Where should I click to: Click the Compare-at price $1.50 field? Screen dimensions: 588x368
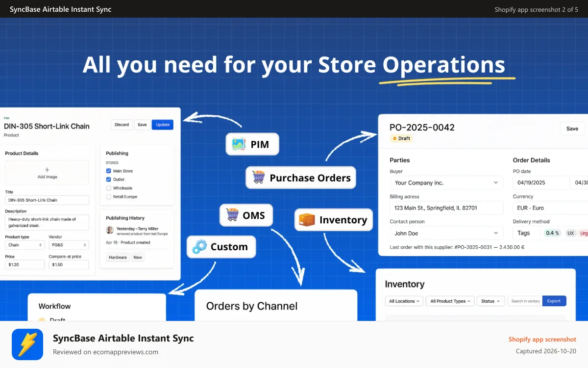[x=69, y=264]
